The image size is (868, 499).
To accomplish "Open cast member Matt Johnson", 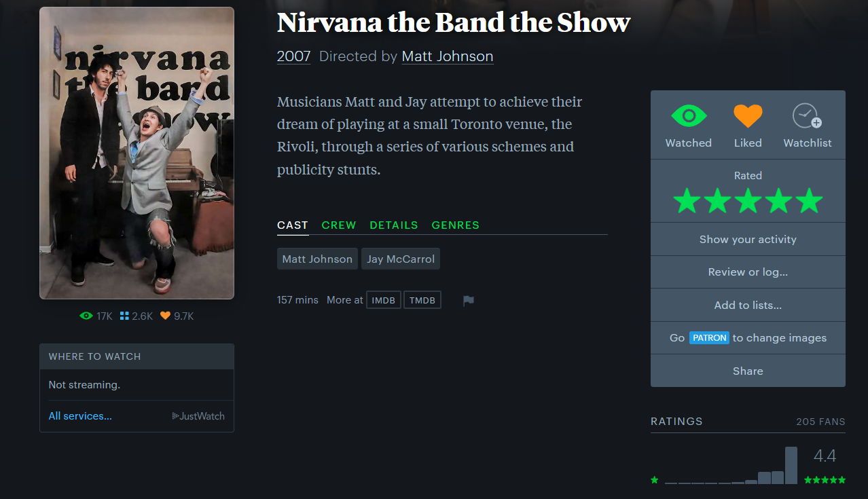I will pos(317,259).
